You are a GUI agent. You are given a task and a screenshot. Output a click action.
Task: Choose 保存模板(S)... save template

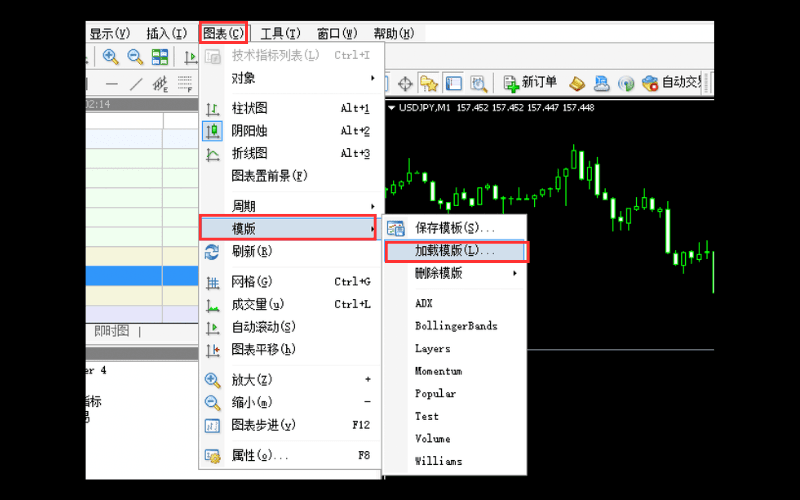click(455, 228)
